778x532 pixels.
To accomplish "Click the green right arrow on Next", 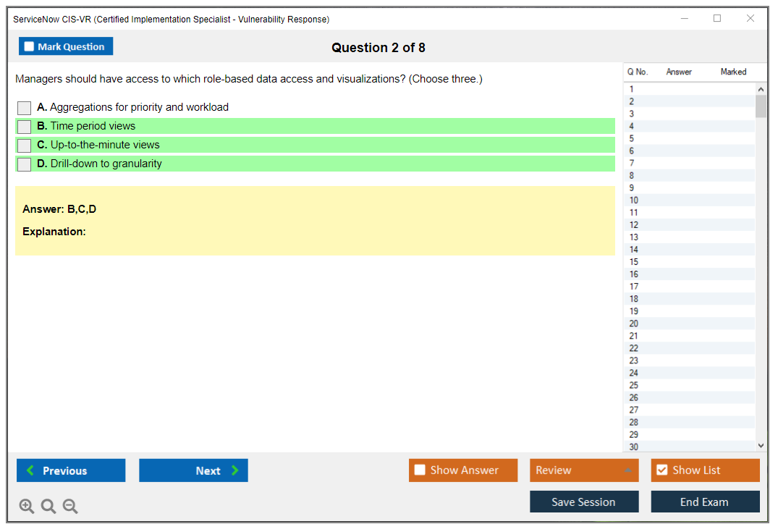I will pos(235,470).
